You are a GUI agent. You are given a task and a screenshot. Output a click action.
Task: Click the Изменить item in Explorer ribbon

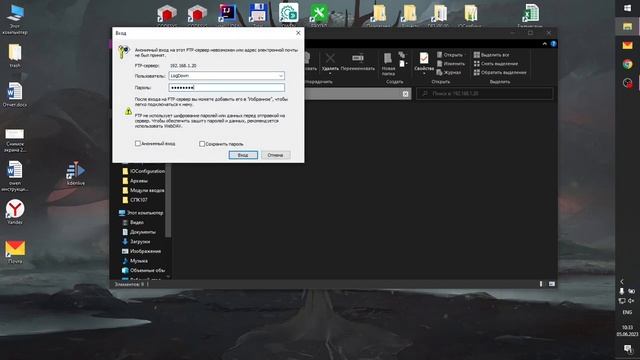451,64
